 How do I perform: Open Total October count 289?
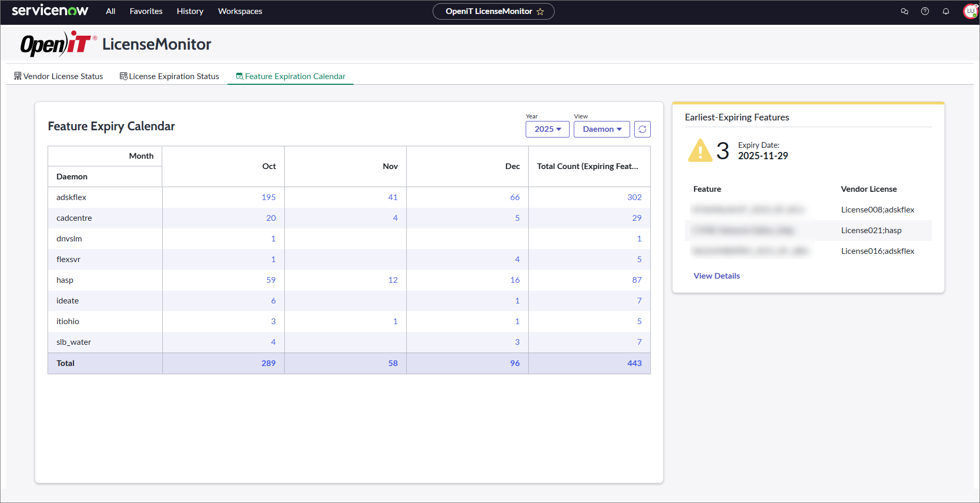269,363
